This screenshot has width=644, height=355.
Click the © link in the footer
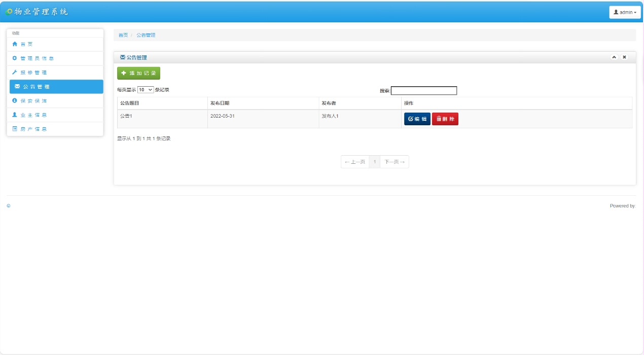9,206
